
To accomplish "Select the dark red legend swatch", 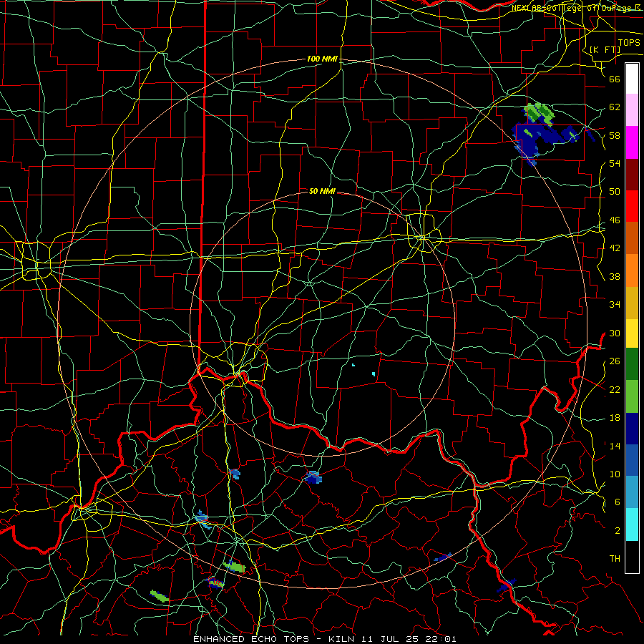I will click(x=632, y=175).
